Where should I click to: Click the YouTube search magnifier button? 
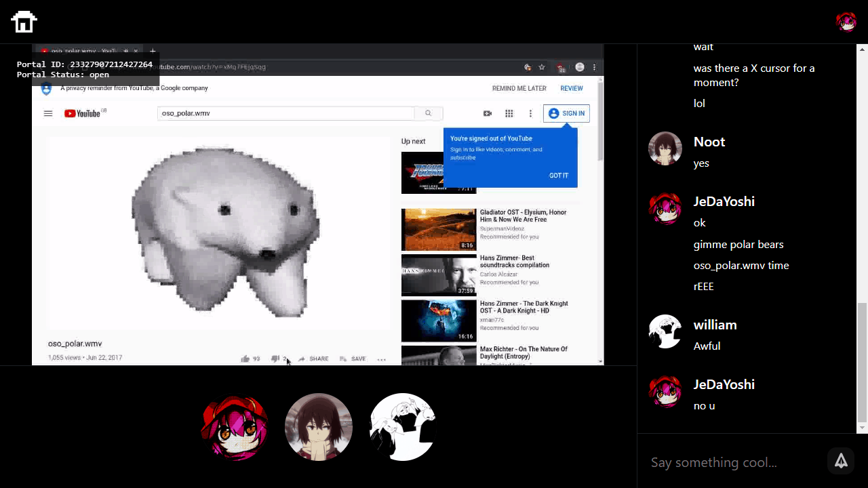(x=428, y=113)
